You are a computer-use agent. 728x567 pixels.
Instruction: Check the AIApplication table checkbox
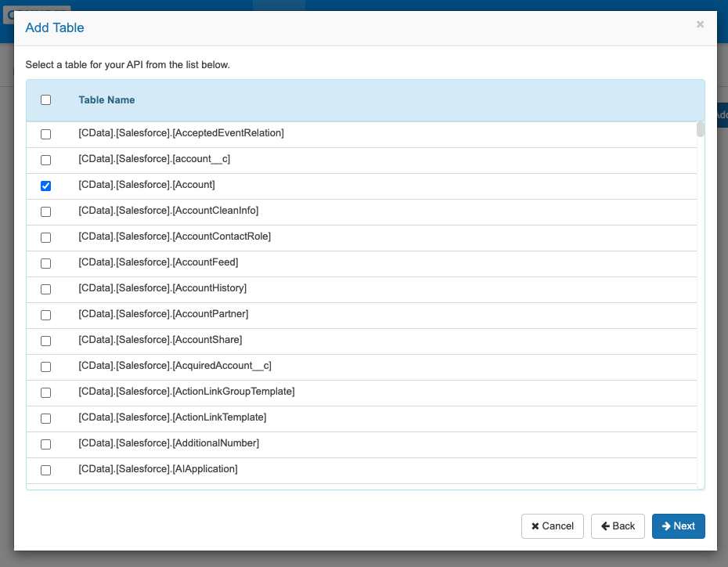[46, 470]
